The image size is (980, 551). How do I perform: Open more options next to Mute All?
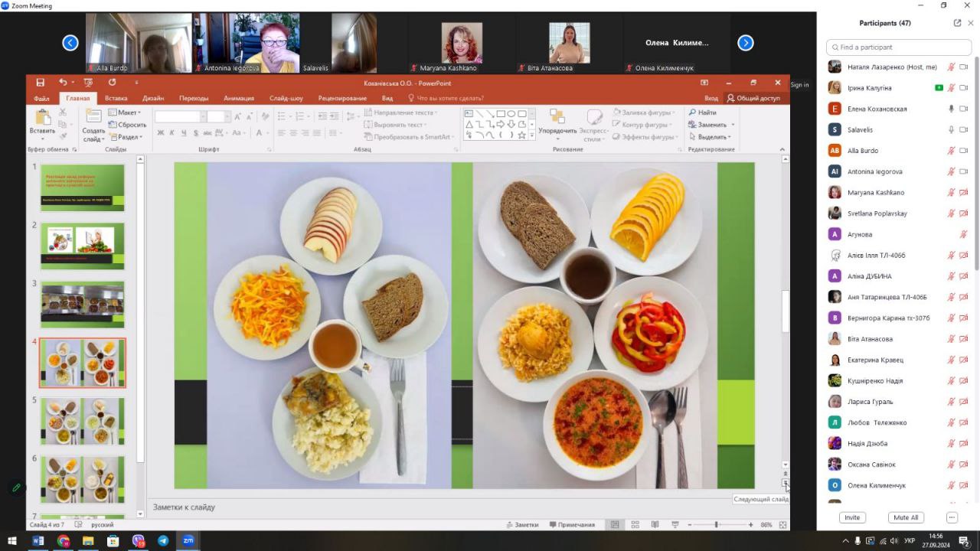(x=952, y=517)
